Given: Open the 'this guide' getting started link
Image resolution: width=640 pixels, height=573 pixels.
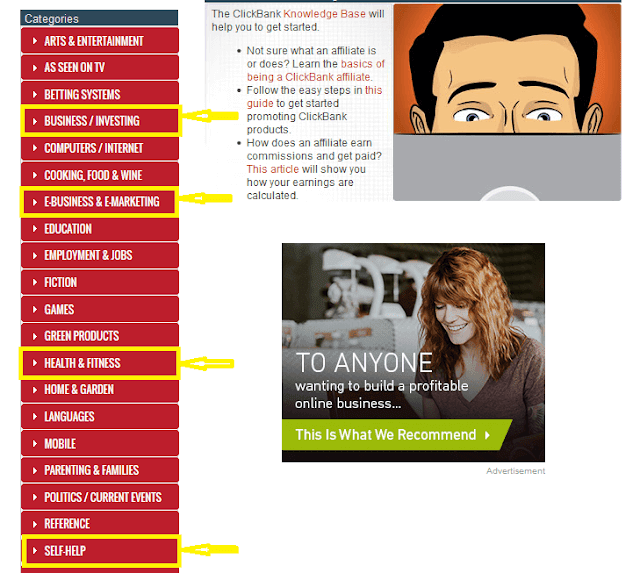Looking at the screenshot, I should point(314,97).
